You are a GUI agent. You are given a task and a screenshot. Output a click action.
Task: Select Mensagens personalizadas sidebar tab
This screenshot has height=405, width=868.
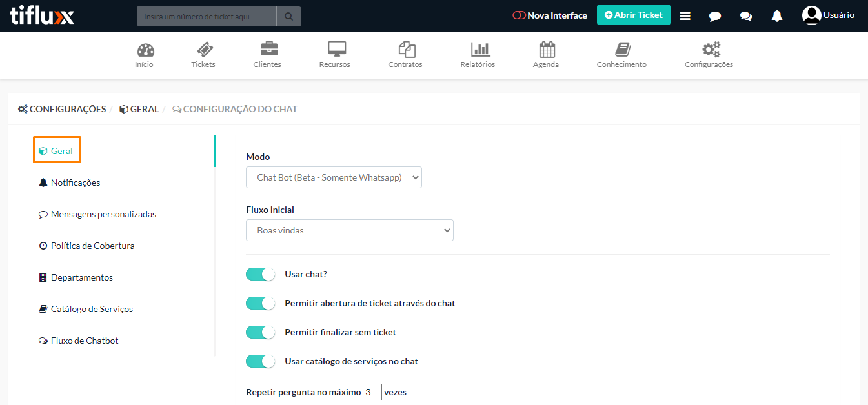(97, 214)
